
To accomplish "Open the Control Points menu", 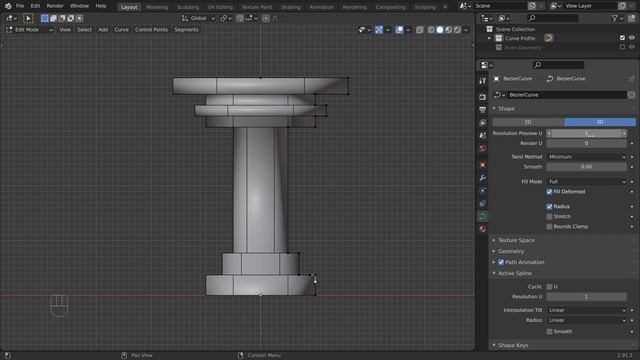I will (151, 30).
